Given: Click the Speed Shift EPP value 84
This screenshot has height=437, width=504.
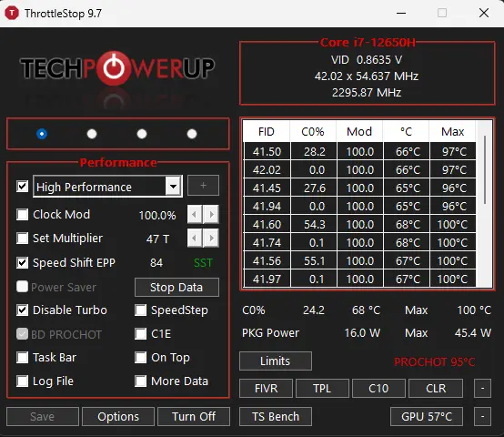Looking at the screenshot, I should click(x=156, y=263).
